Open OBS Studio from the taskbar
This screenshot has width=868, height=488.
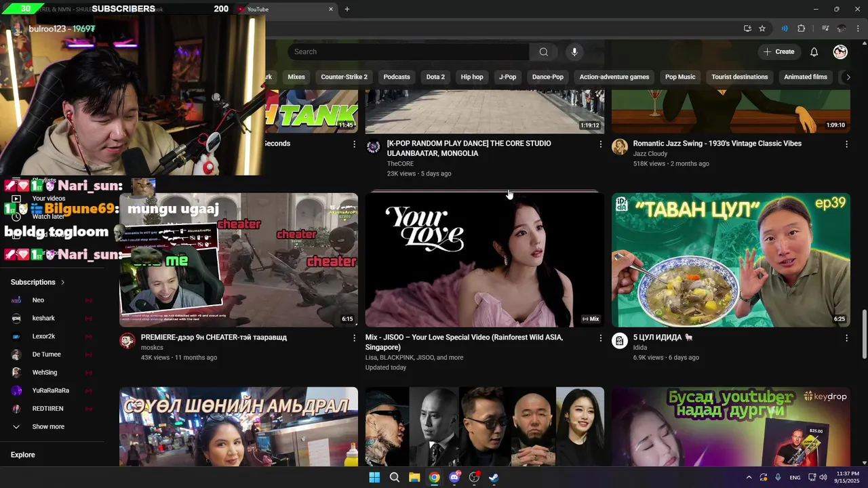pos(474,477)
